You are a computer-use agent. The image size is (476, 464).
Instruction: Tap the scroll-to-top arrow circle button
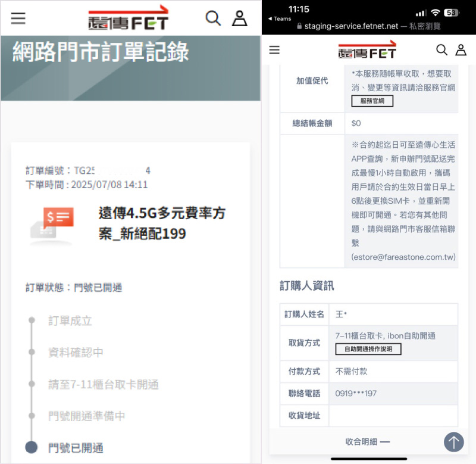click(x=454, y=442)
